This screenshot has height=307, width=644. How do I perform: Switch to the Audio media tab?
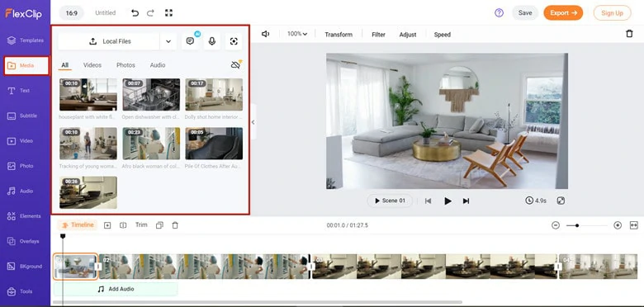(158, 65)
